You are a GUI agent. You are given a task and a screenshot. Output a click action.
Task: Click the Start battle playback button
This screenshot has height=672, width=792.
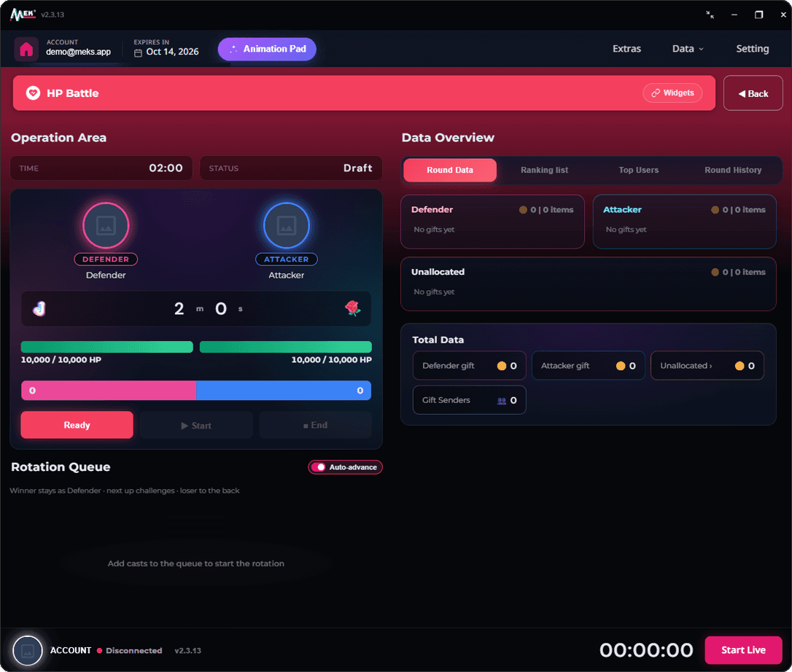[196, 426]
